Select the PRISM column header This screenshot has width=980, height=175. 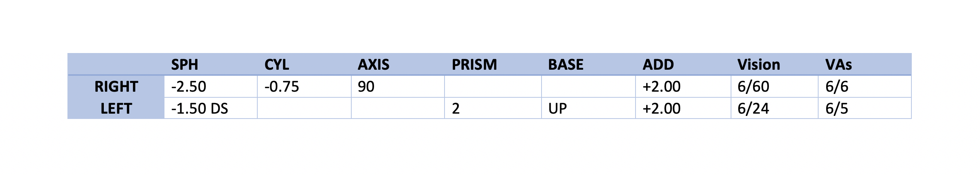tap(474, 65)
